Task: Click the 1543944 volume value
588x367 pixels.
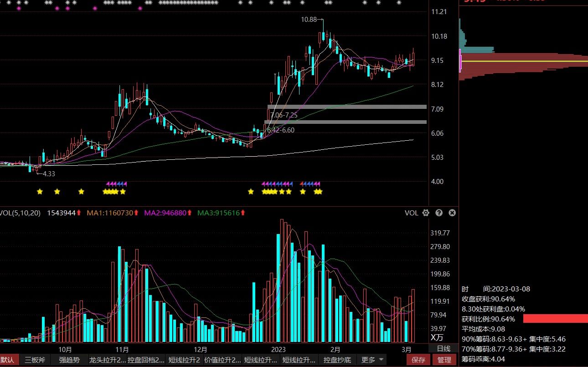Action: coord(62,213)
